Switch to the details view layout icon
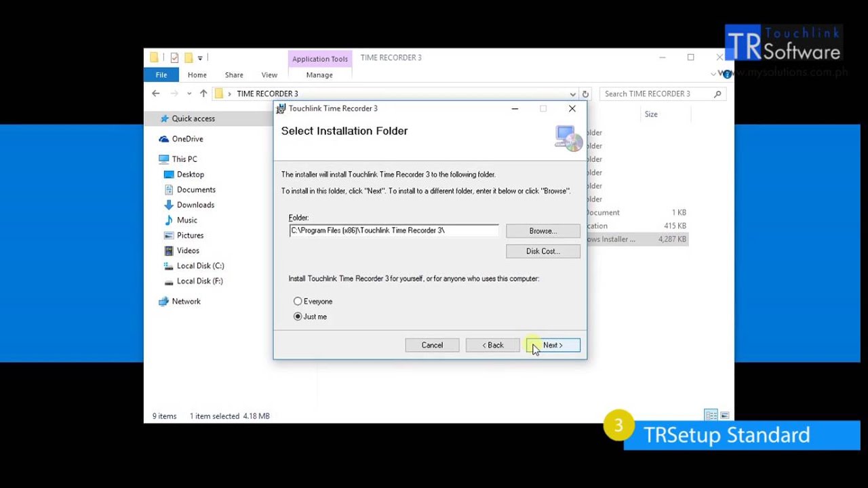Screen dimensions: 868x488 point(711,415)
